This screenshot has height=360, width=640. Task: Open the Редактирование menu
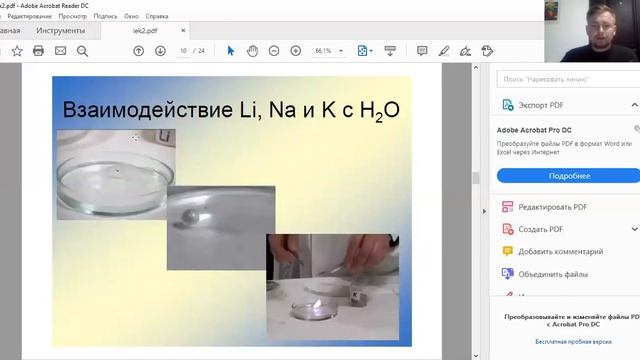(x=29, y=16)
